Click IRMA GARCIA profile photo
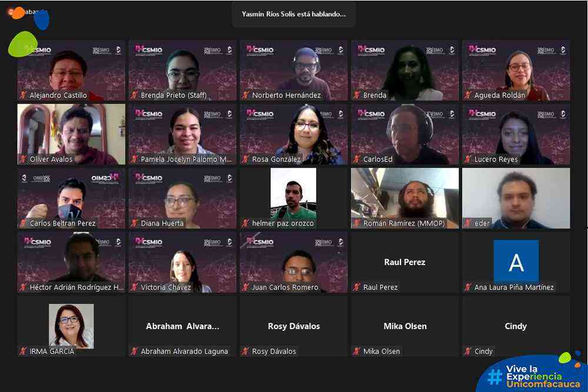The image size is (588, 392). 71,326
